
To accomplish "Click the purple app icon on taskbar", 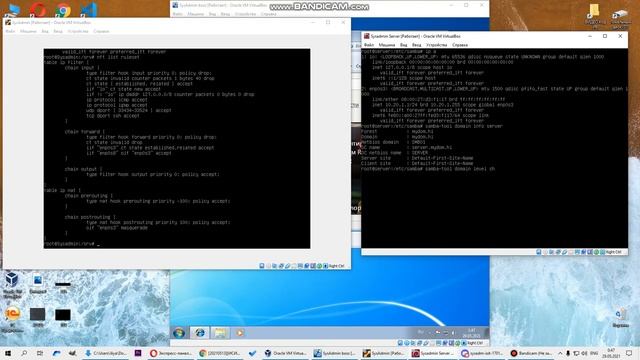I will 138,353.
